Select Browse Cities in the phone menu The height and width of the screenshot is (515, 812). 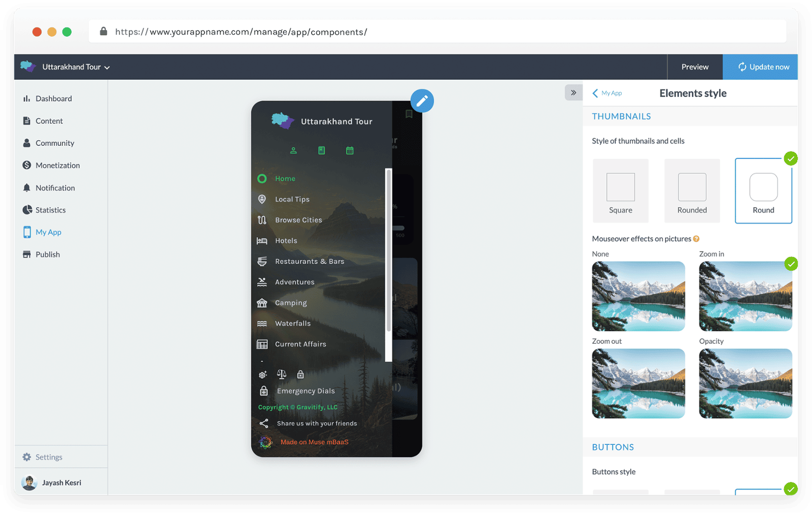point(298,220)
